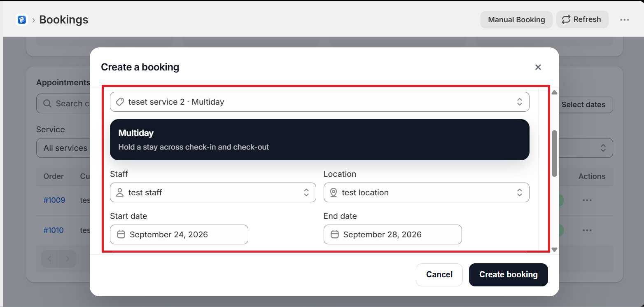Click the calendar icon in the End date field

[x=335, y=234]
